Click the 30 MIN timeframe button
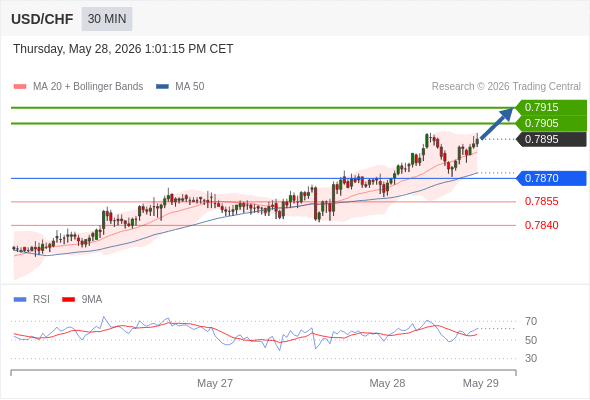This screenshot has height=400, width=590. [x=107, y=19]
